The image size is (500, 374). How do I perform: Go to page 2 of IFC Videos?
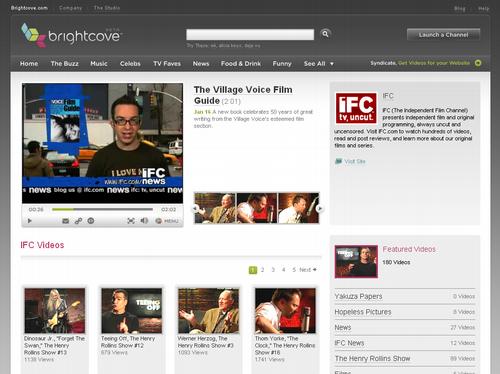pyautogui.click(x=262, y=270)
